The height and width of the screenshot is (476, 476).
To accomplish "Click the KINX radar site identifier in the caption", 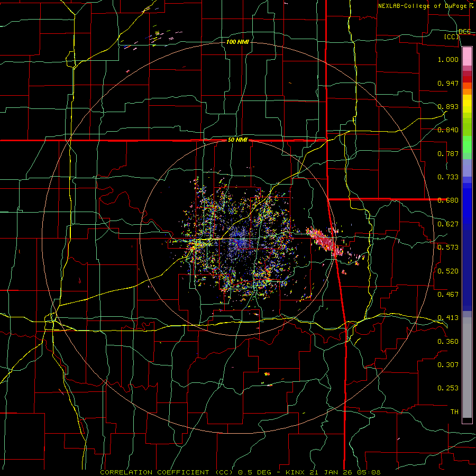I will tap(296, 472).
